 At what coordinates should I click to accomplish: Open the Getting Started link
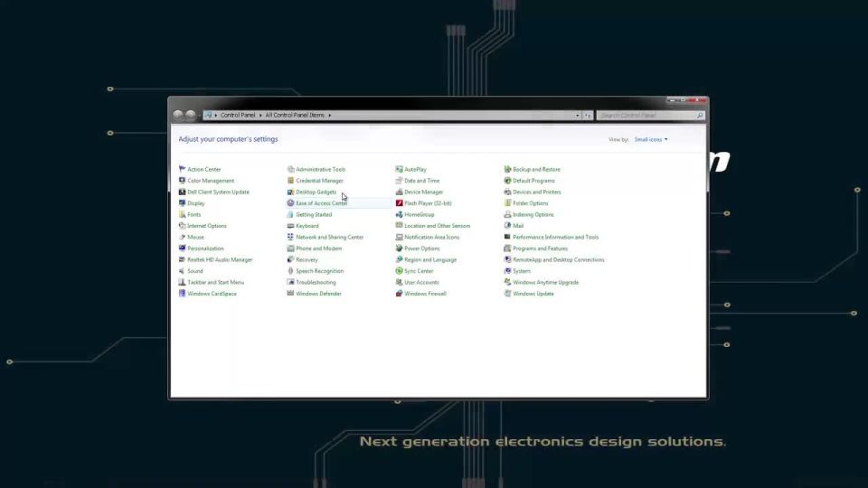coord(314,215)
